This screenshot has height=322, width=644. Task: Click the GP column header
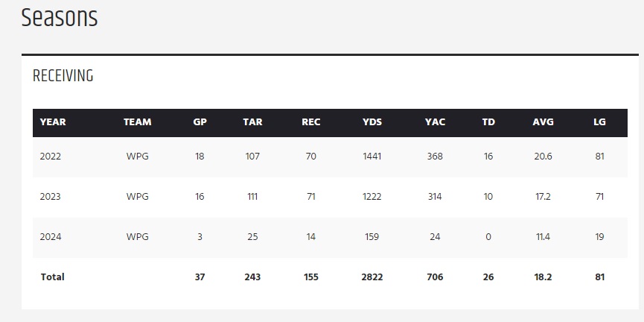(200, 122)
